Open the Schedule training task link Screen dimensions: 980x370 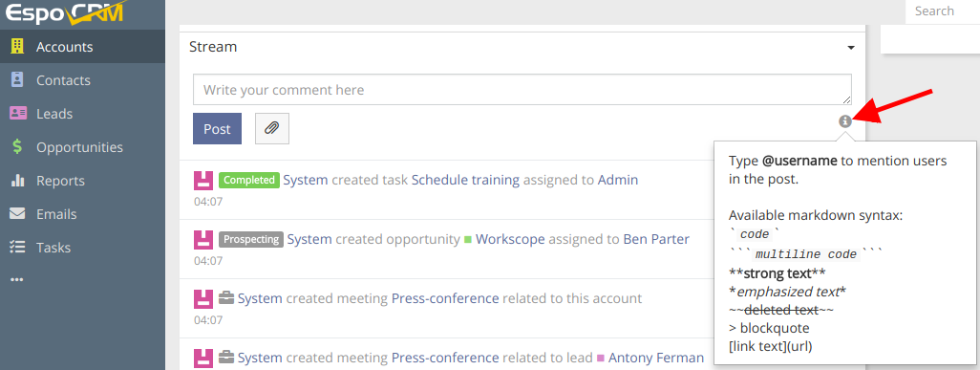(x=465, y=181)
